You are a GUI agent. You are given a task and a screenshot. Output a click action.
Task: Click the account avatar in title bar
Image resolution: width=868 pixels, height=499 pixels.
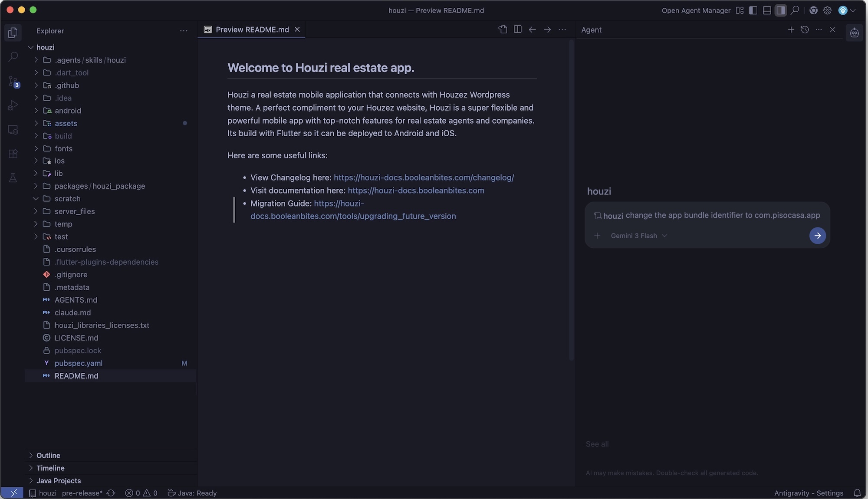(x=843, y=10)
